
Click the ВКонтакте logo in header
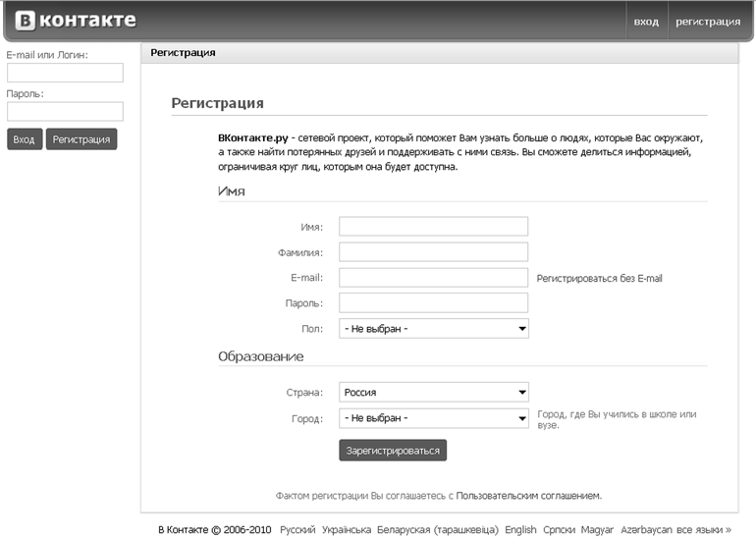[x=76, y=21]
